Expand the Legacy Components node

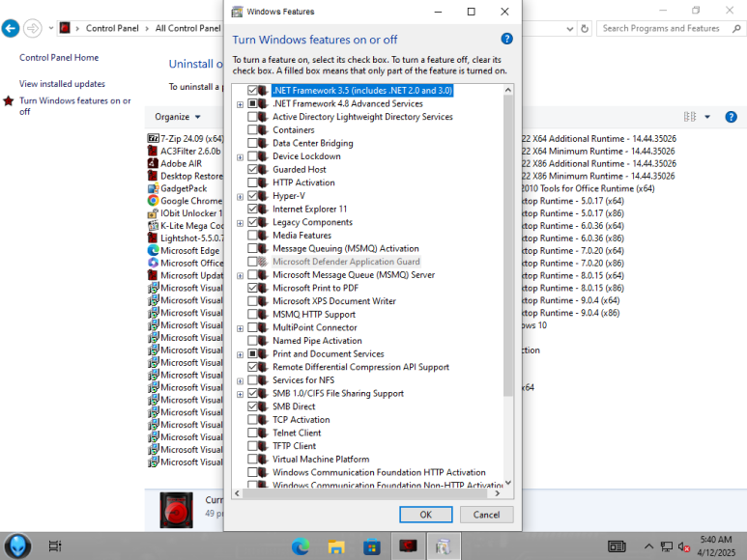(x=240, y=223)
